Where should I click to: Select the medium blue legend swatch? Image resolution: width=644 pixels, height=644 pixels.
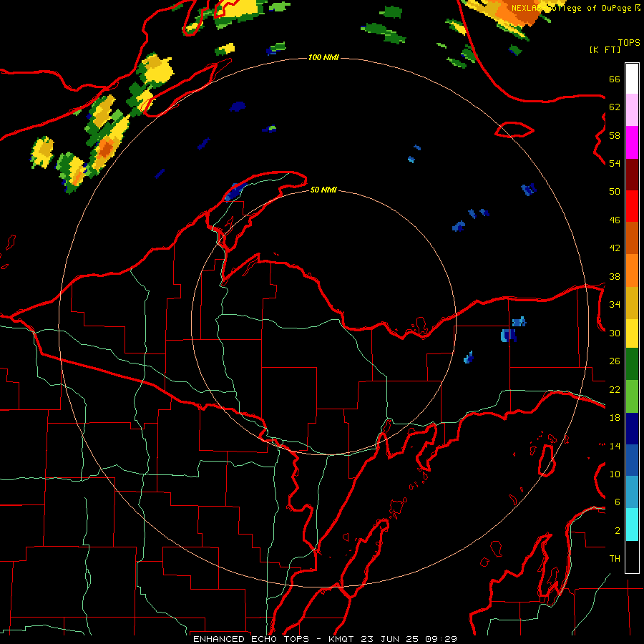click(x=632, y=460)
